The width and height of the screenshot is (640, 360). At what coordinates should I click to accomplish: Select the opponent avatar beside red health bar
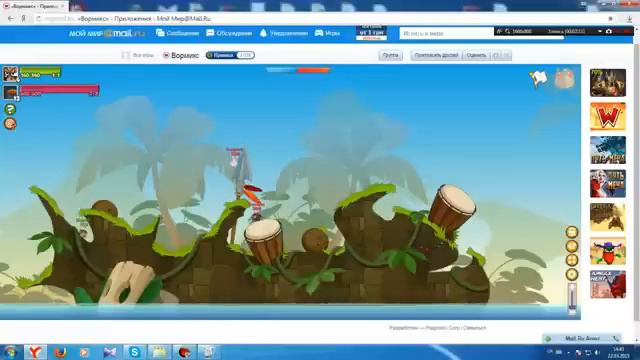(11, 92)
